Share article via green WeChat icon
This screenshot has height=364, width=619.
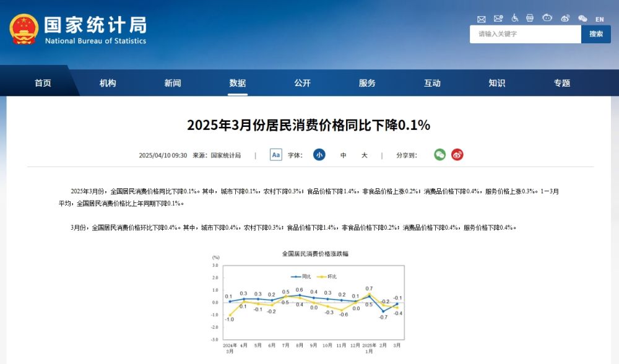click(439, 155)
